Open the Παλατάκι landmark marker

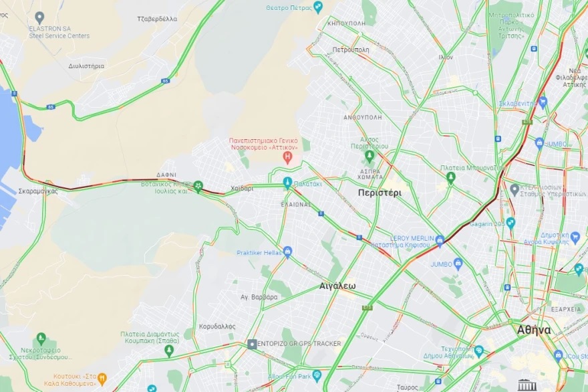point(287,183)
